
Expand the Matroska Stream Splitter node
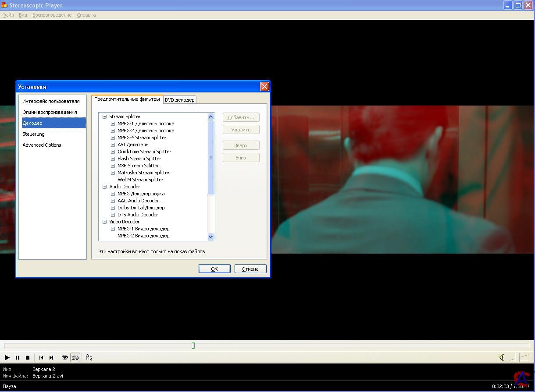tap(113, 173)
